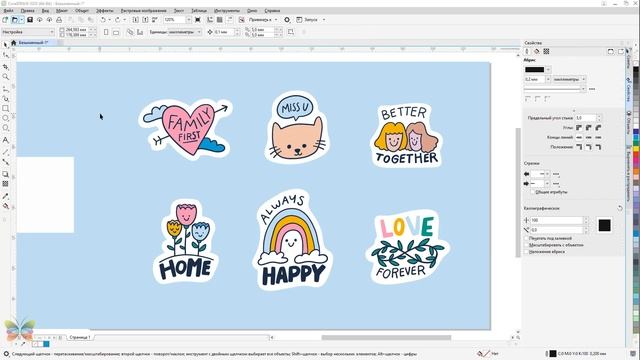Screen dimensions: 640x360
Task: Open the Outline properties tab icon
Action: point(527,51)
